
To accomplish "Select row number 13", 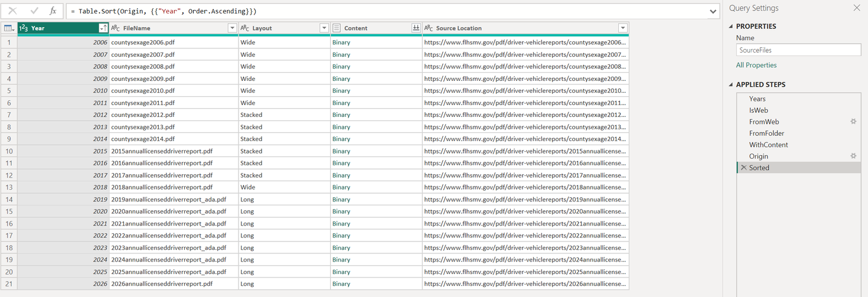I will coord(9,187).
